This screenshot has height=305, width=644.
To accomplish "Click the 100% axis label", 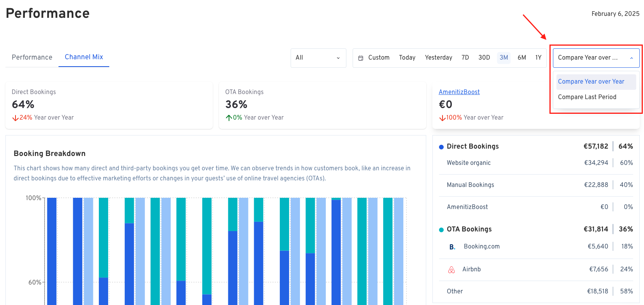I will click(33, 198).
